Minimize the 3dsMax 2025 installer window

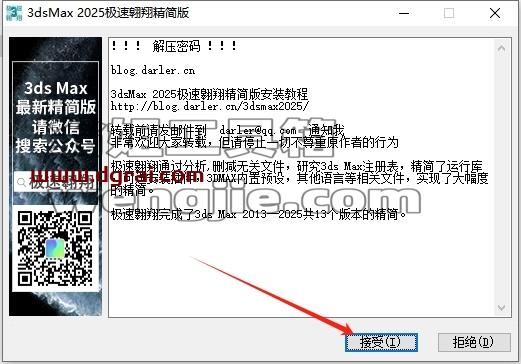404,13
